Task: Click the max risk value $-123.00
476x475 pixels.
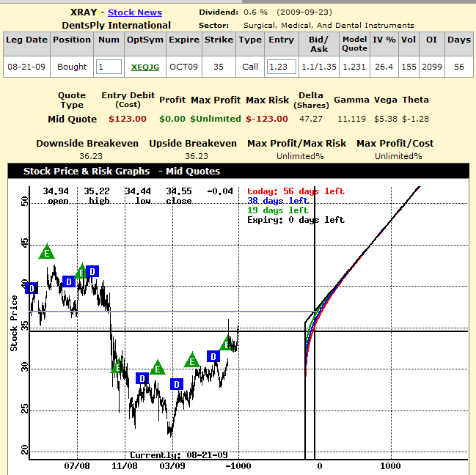Action: [267, 119]
